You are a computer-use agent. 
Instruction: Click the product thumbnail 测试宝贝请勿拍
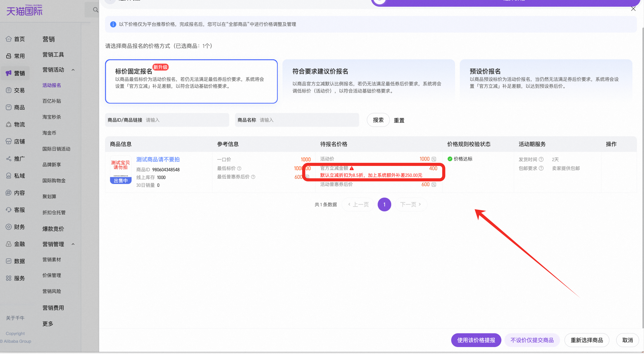121,170
